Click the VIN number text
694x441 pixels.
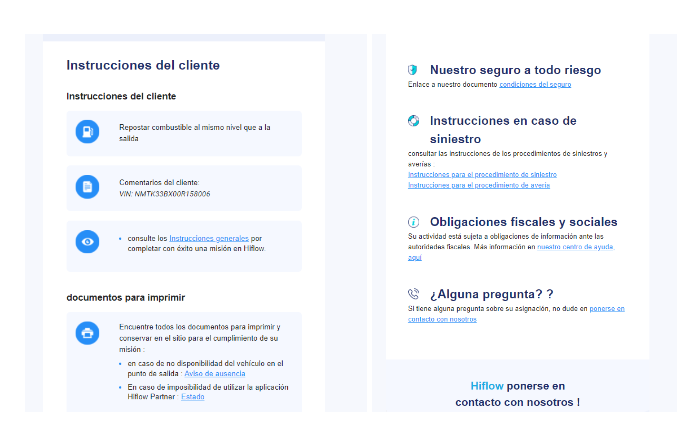[x=165, y=194]
